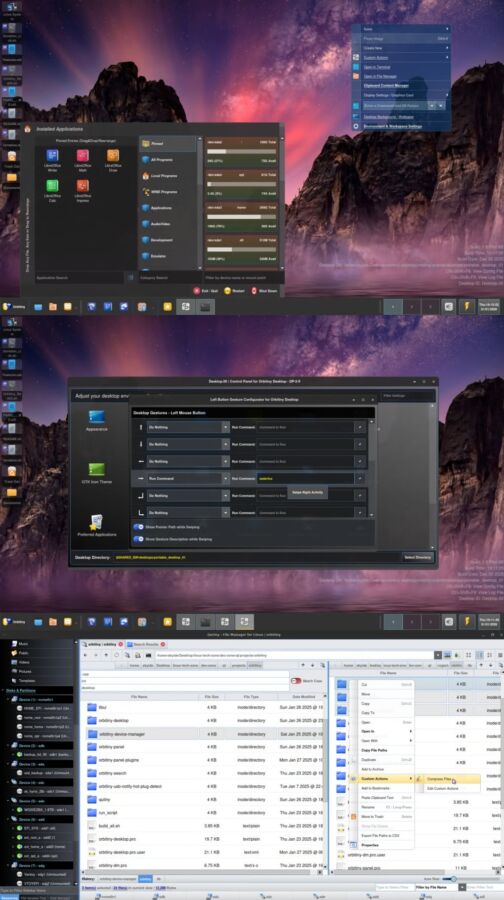Click the Restart button
The height and width of the screenshot is (900, 504).
click(234, 291)
